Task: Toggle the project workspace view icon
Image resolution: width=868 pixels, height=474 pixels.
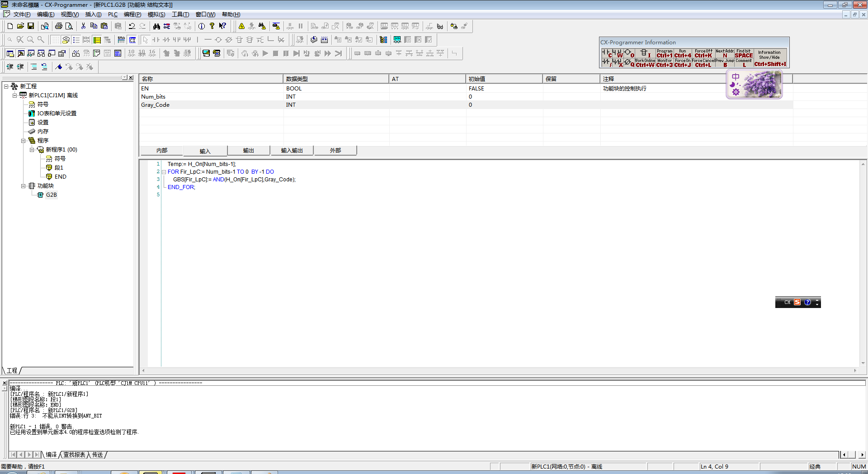Action: [x=10, y=53]
